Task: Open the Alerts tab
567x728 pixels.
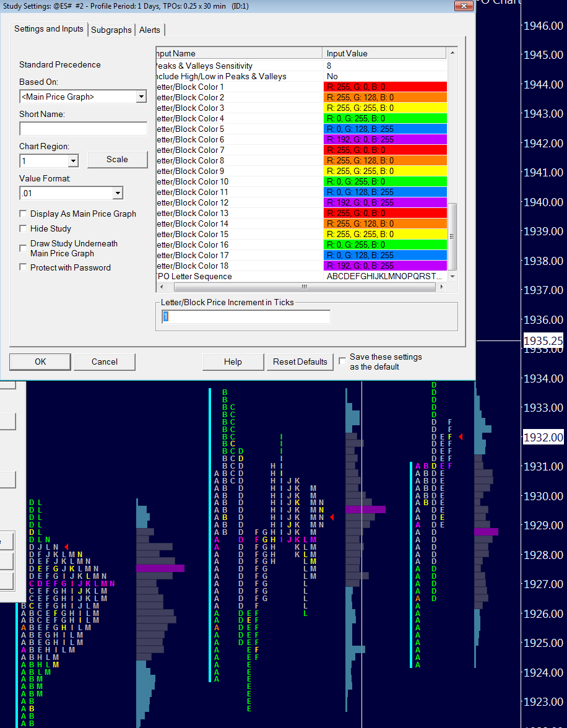Action: tap(150, 30)
